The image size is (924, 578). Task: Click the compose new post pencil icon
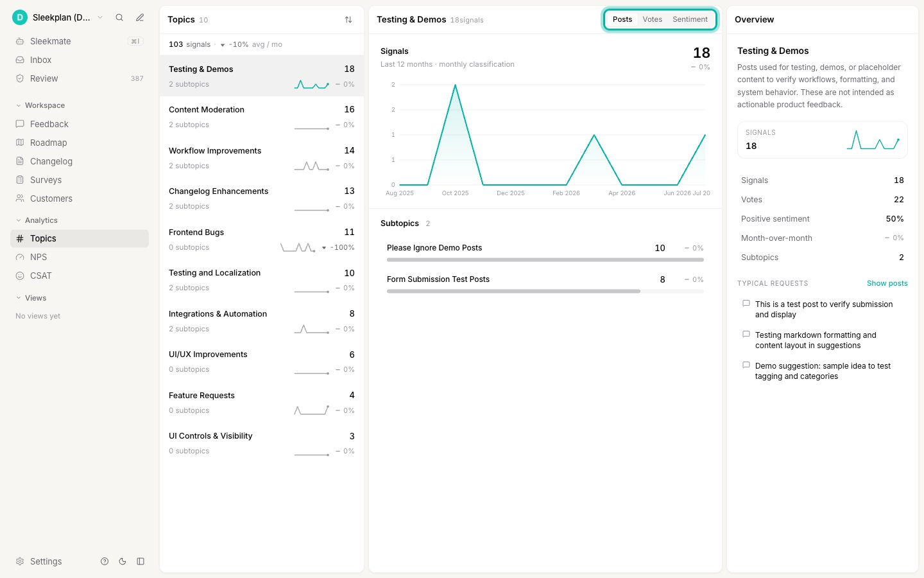pos(140,17)
